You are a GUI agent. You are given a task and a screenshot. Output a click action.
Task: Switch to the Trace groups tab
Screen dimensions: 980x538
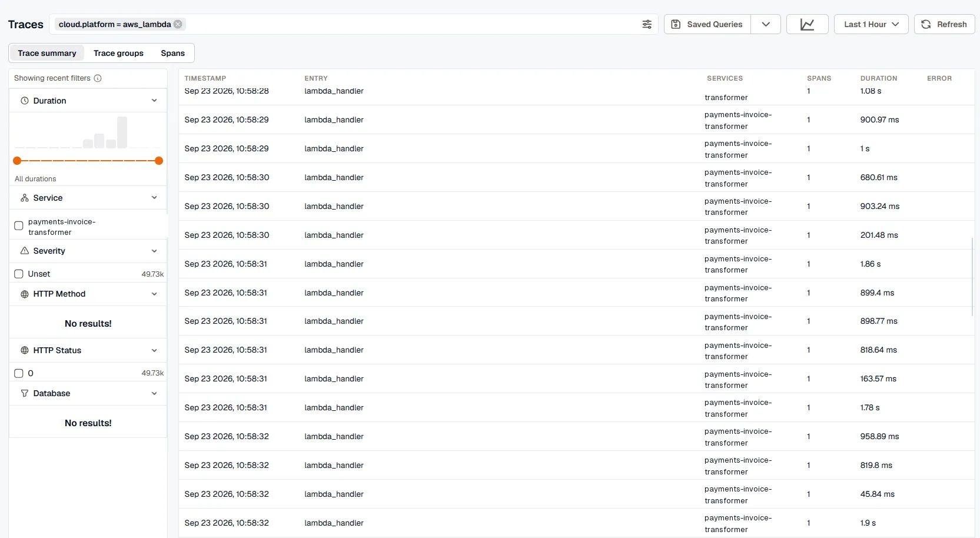pyautogui.click(x=118, y=53)
